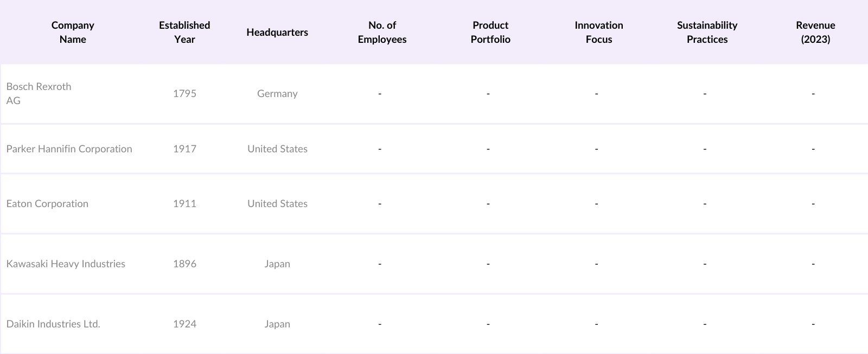
Task: Click the Innovation Focus column header
Action: point(599,32)
